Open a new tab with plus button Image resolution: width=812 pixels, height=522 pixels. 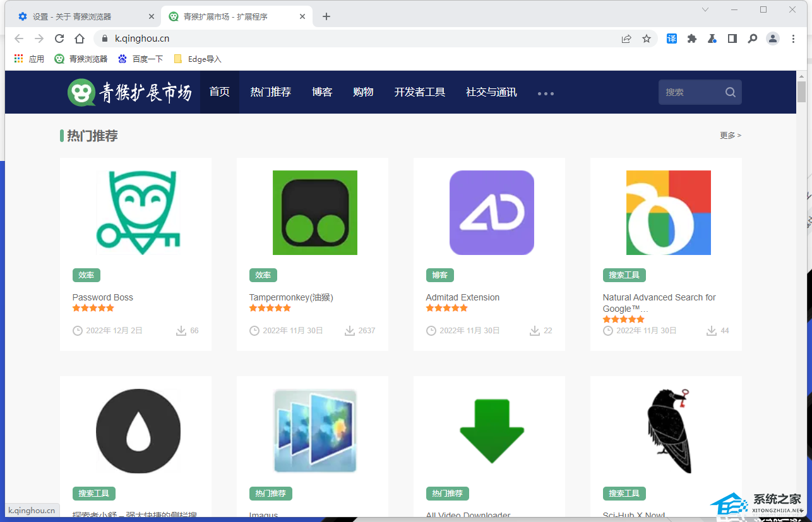tap(326, 16)
